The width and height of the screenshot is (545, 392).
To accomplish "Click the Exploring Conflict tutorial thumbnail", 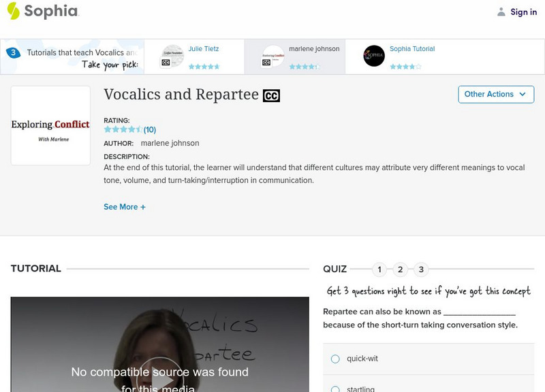I will coord(50,125).
